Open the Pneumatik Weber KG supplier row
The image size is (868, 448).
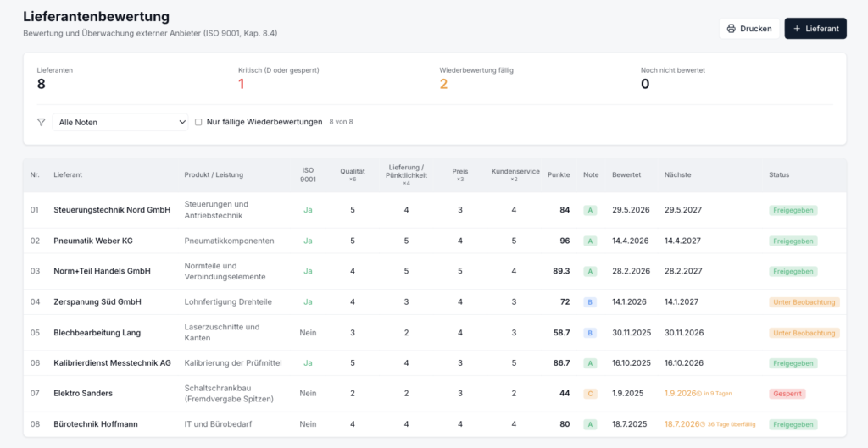(435, 241)
